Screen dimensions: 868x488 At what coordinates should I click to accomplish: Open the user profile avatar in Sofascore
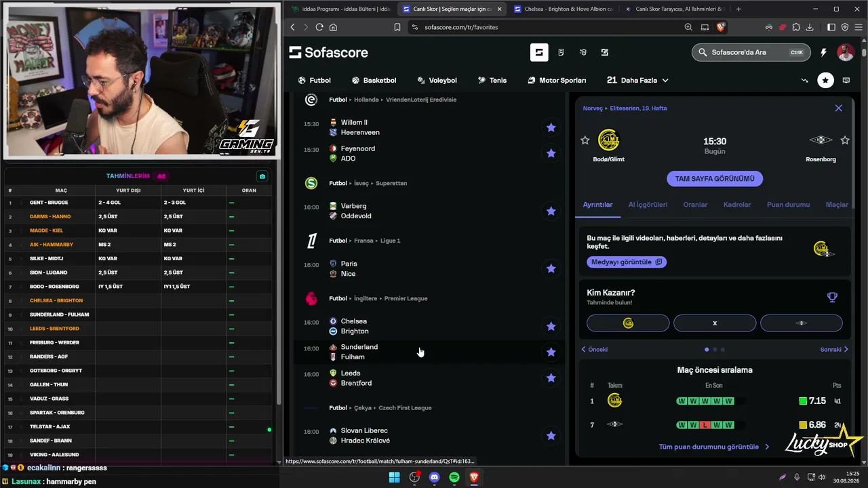point(846,52)
